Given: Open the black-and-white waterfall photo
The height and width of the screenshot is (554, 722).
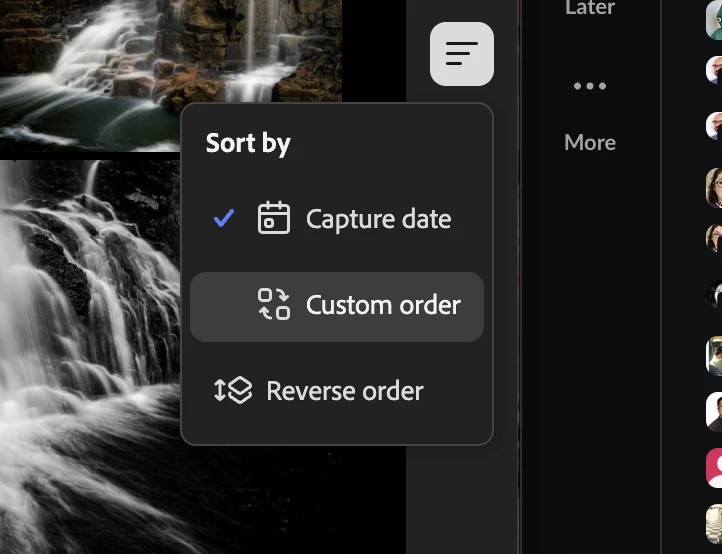Looking at the screenshot, I should click(x=90, y=357).
